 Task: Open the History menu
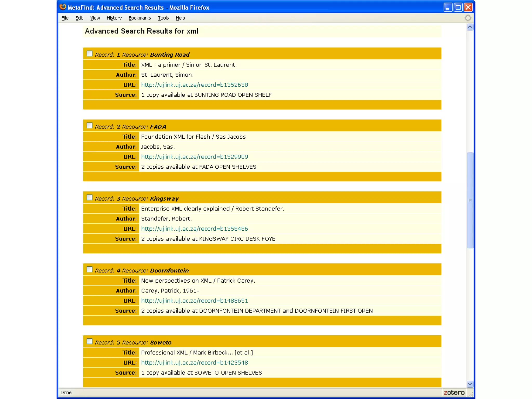pyautogui.click(x=114, y=18)
